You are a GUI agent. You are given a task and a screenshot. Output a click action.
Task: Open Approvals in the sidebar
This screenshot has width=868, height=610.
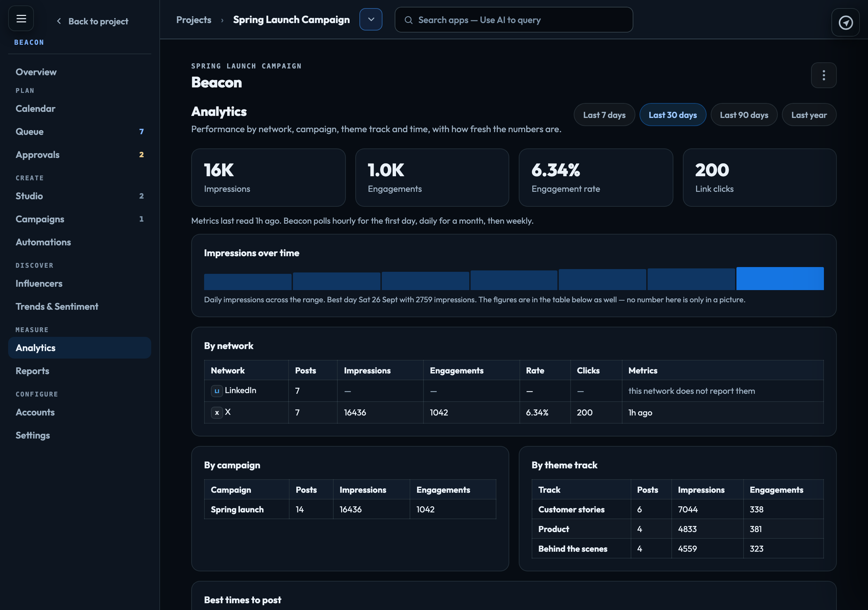(x=79, y=155)
